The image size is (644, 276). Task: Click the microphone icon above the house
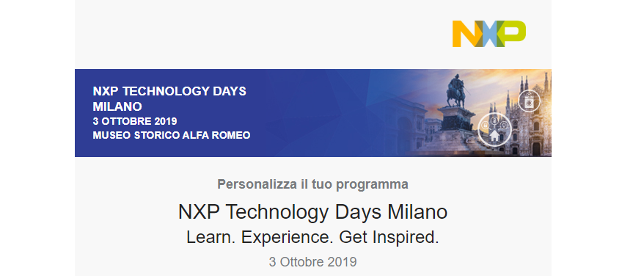coord(494,120)
